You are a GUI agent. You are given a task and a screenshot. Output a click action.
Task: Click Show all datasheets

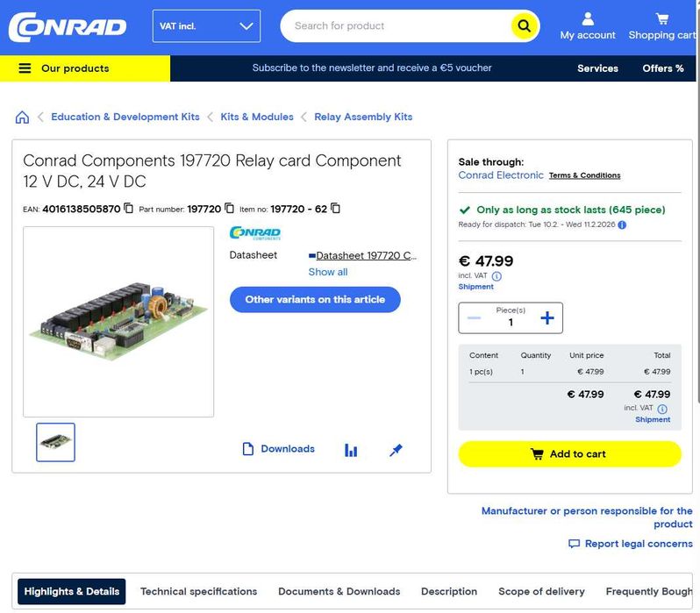pyautogui.click(x=328, y=272)
